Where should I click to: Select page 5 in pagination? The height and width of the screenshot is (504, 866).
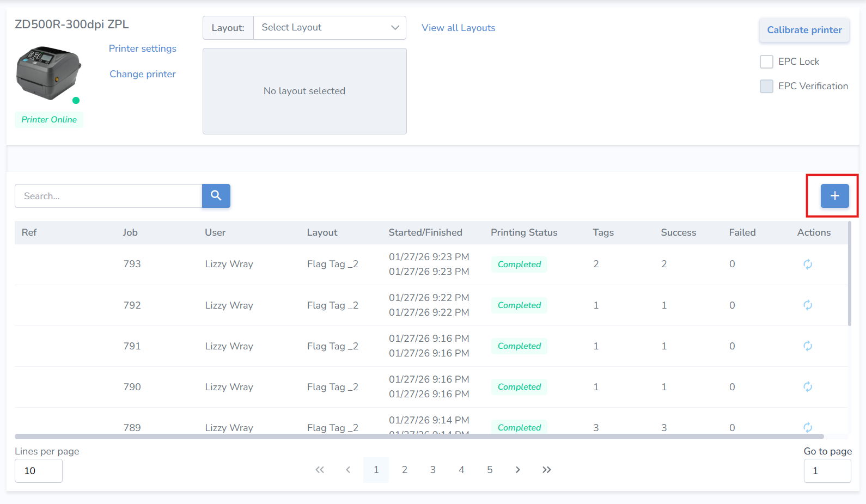click(x=490, y=470)
